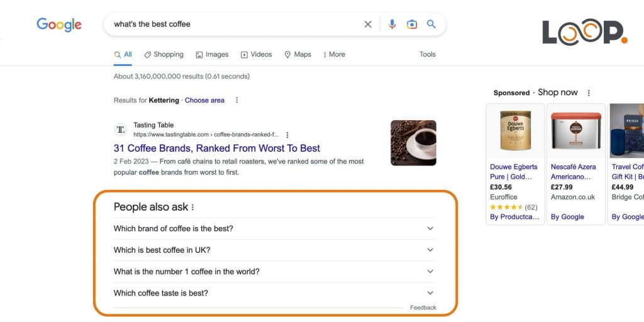This screenshot has height=322, width=644.
Task: Clear the search box with X icon
Action: (367, 25)
